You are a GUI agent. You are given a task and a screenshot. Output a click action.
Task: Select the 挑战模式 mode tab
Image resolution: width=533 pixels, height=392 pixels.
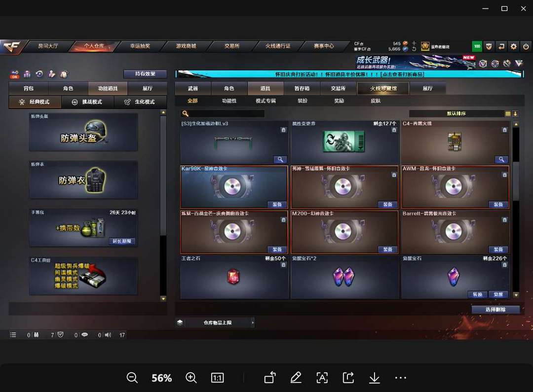point(88,102)
